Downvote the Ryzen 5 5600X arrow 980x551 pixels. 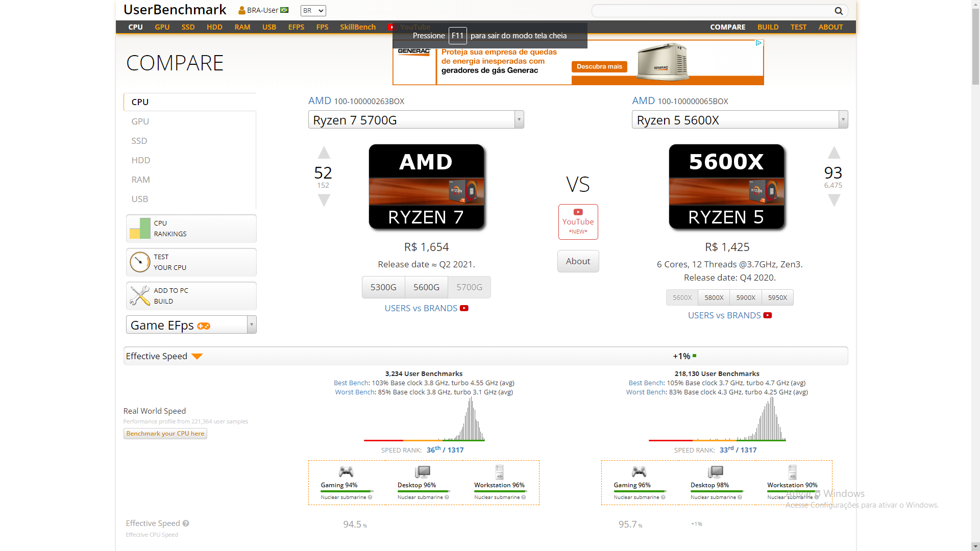834,200
